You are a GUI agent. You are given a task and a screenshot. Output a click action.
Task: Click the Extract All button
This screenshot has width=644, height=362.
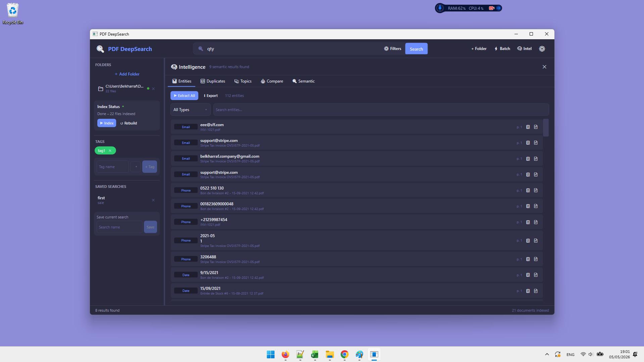184,96
